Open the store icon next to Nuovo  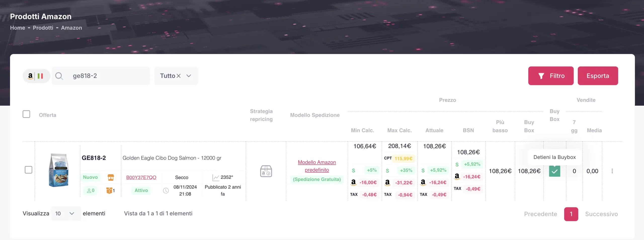(111, 177)
